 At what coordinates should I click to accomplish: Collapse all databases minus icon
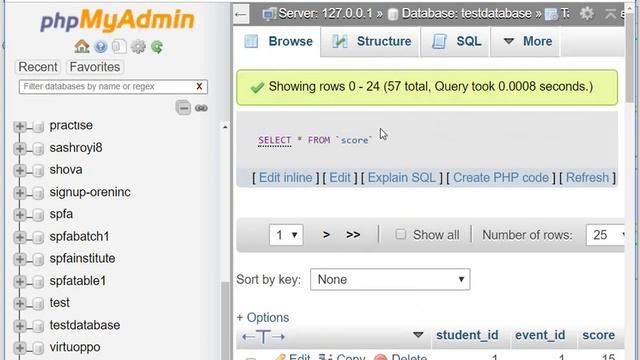click(183, 108)
